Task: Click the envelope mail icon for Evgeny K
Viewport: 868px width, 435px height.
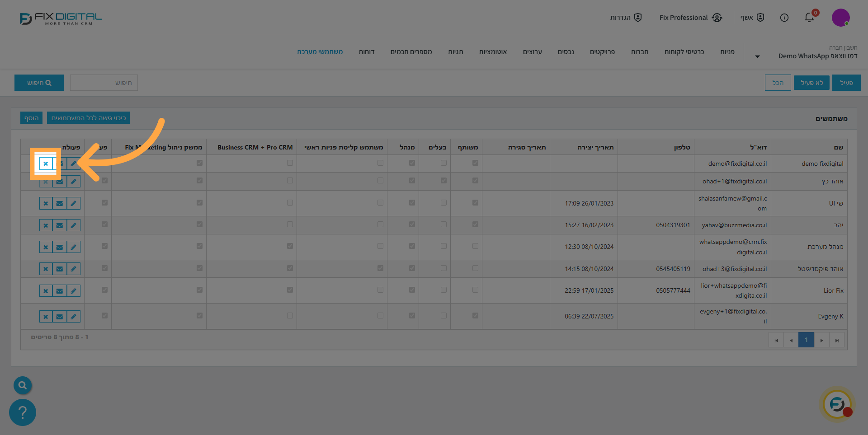Action: [60, 317]
